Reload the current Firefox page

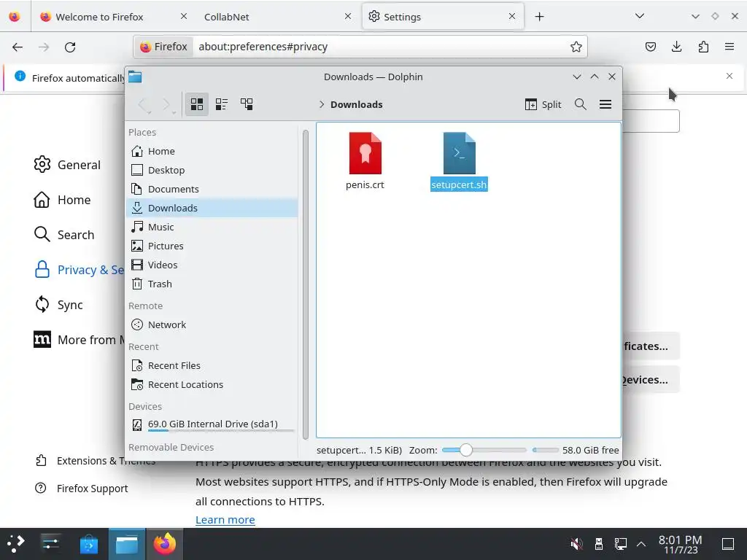pyautogui.click(x=70, y=47)
